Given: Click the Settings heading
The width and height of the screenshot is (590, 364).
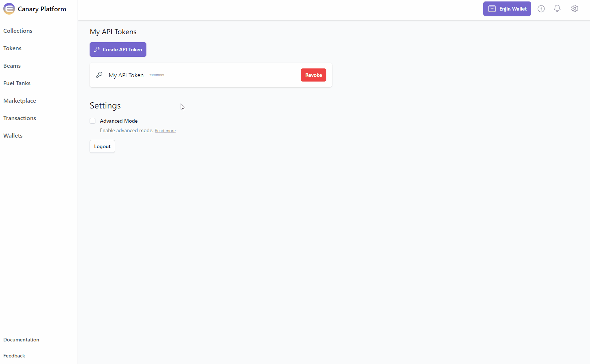Looking at the screenshot, I should (105, 106).
